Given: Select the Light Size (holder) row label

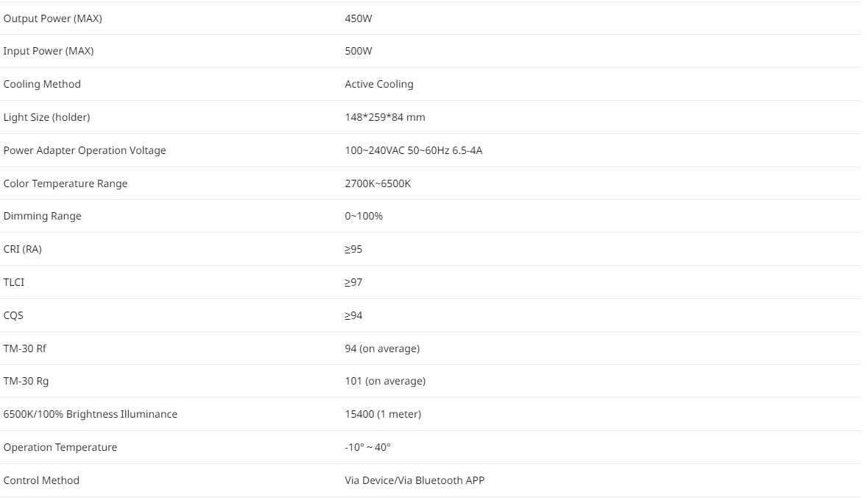Looking at the screenshot, I should [46, 117].
